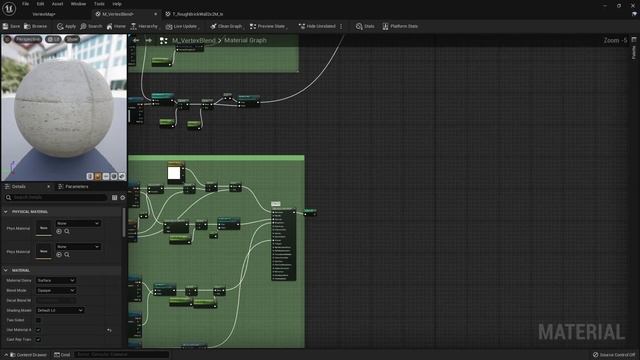
Task: Open the details property matrix grid icon
Action: tap(114, 198)
